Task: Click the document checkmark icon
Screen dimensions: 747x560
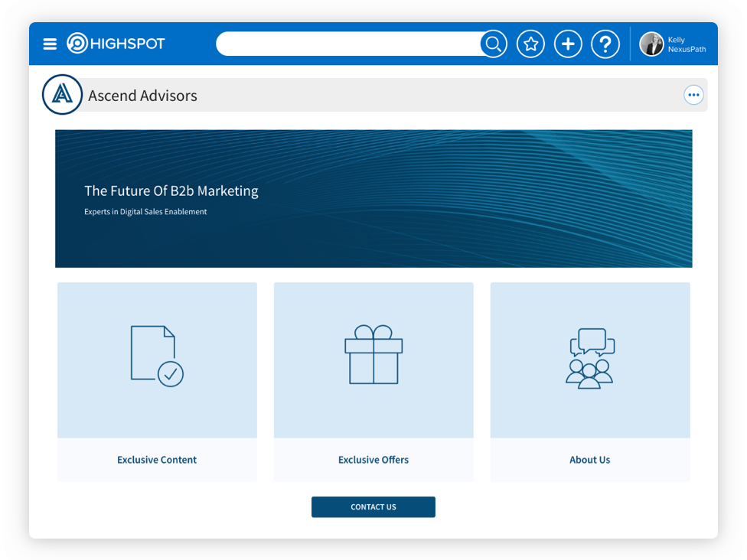Action: point(157,356)
